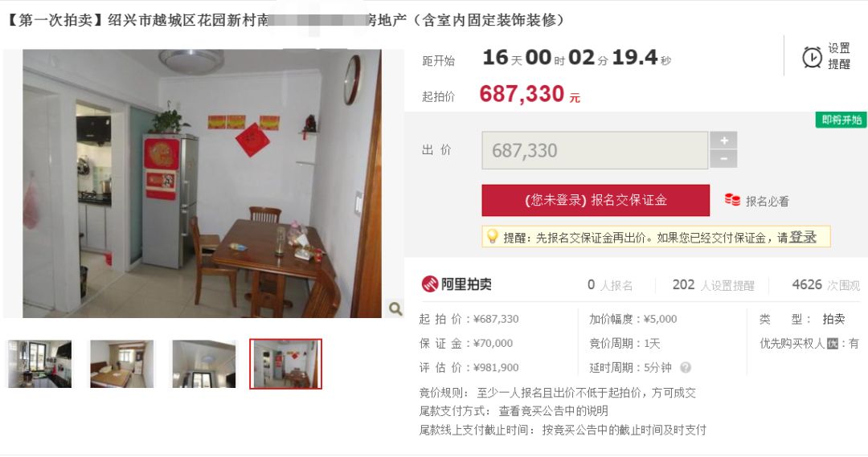Screen dimensions: 868x457
Task: Select the bedroom thumbnail
Action: [122, 364]
